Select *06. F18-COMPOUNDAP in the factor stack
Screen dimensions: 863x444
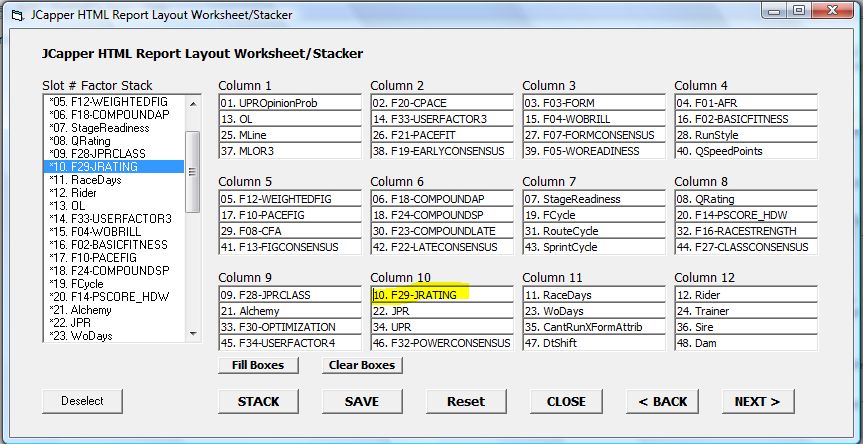tap(113, 114)
